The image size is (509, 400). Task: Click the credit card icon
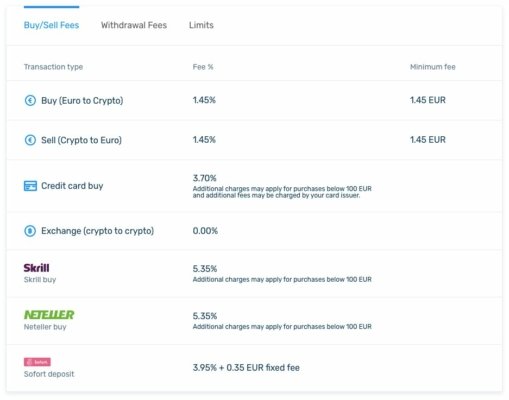click(30, 186)
